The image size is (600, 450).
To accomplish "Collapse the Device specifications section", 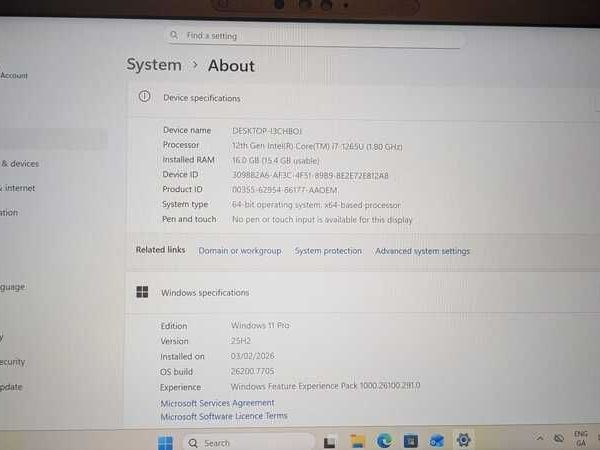I will coord(590,98).
